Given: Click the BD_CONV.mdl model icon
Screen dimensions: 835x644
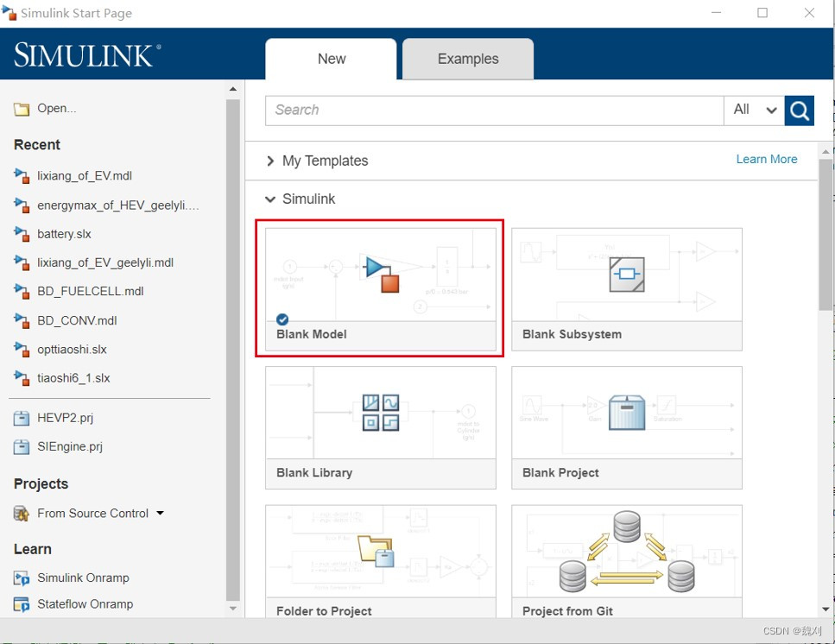Looking at the screenshot, I should 22,320.
